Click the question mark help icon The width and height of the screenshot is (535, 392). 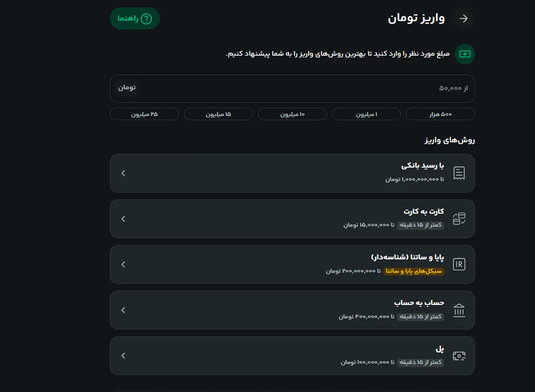pyautogui.click(x=146, y=19)
